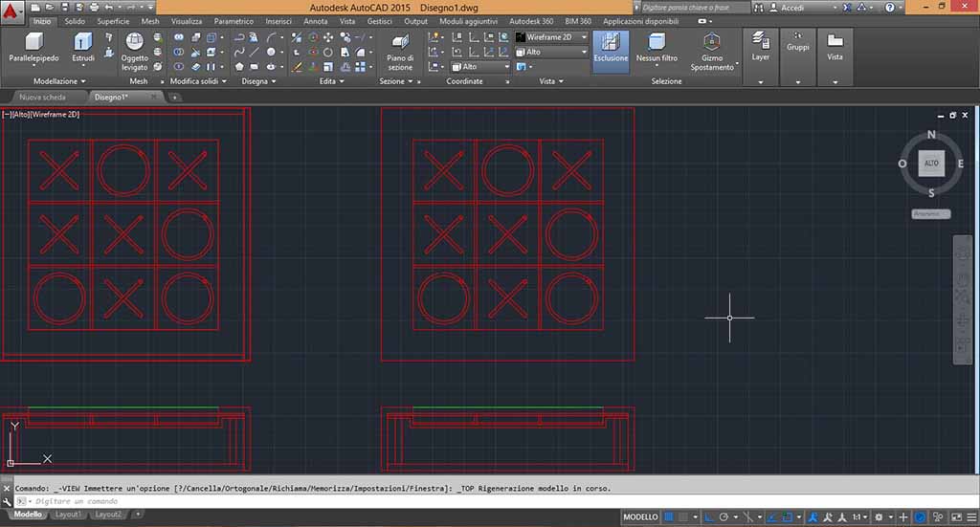Select the Gizmo Spostamento tool
This screenshot has height=527, width=980.
pyautogui.click(x=712, y=52)
